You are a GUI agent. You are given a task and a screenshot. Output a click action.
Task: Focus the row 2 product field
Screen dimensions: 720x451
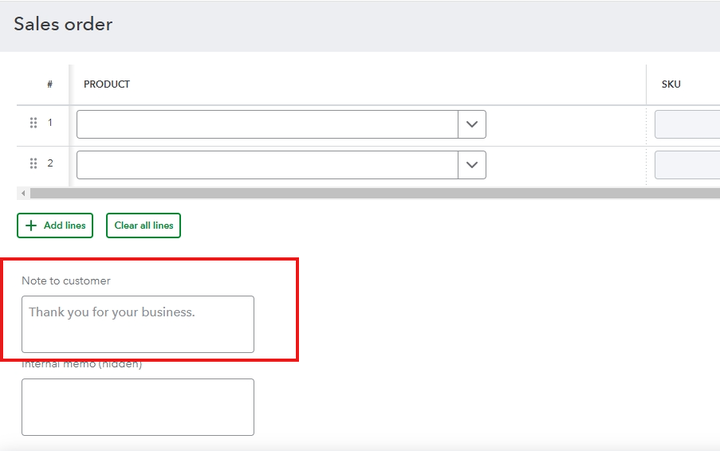[267, 165]
